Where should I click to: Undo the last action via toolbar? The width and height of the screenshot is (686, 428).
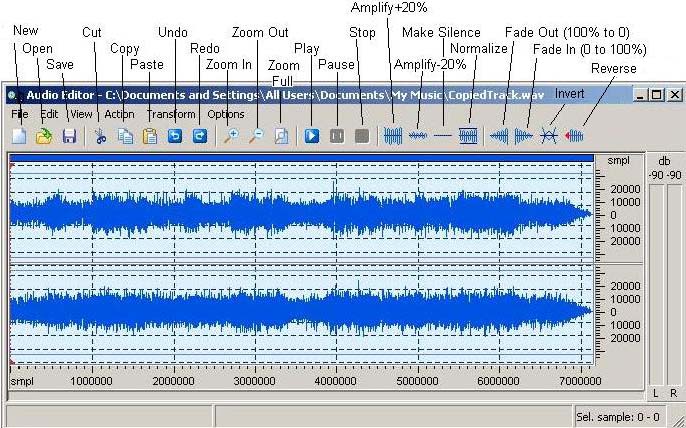click(x=175, y=136)
